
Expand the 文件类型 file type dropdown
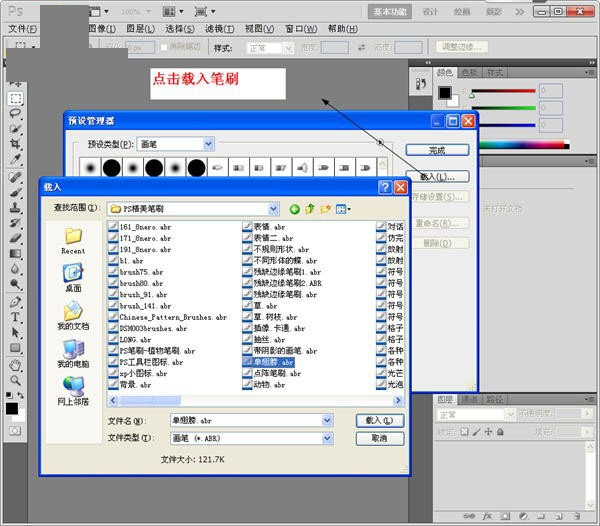(327, 438)
